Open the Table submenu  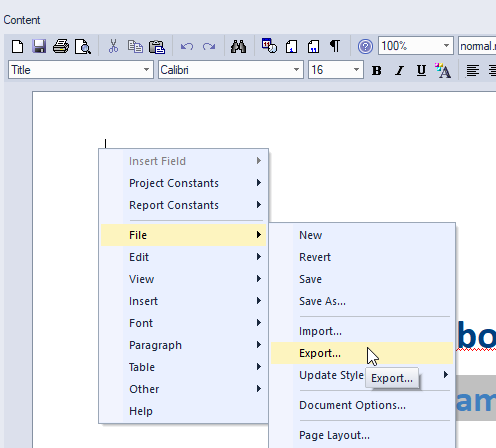183,367
